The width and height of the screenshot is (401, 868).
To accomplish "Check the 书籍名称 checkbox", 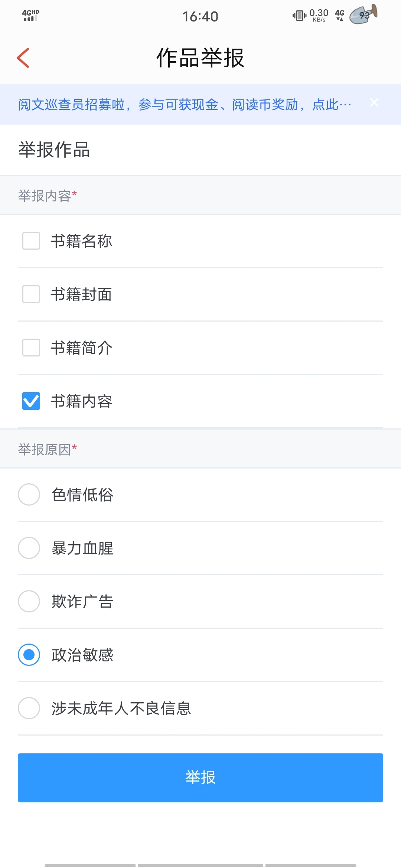I will pos(31,241).
